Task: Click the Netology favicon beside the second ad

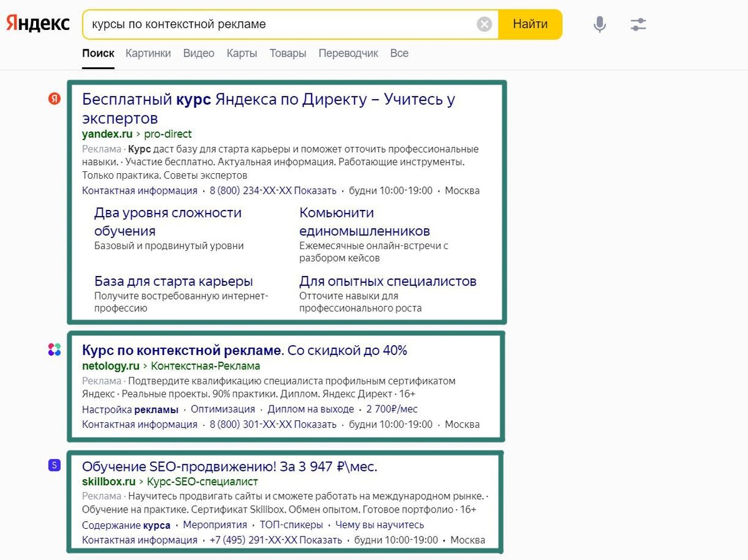Action: tap(55, 349)
